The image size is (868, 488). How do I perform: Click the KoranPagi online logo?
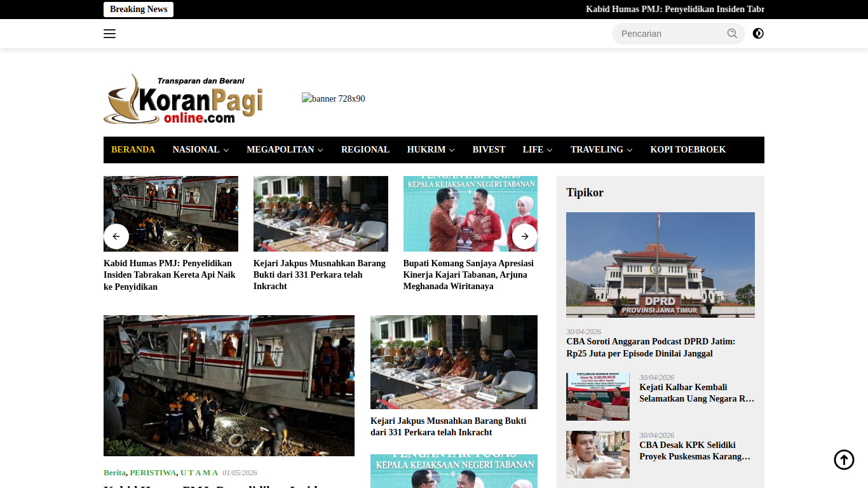click(183, 99)
